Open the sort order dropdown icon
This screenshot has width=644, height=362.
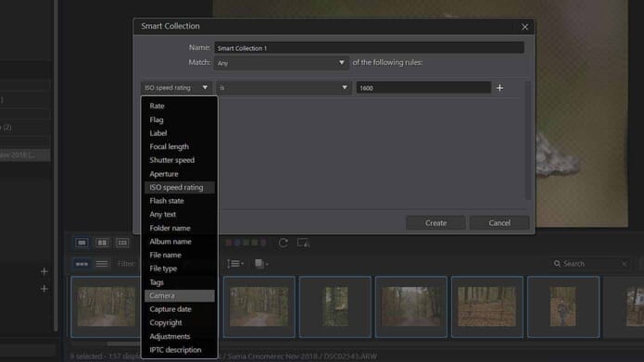(x=235, y=264)
